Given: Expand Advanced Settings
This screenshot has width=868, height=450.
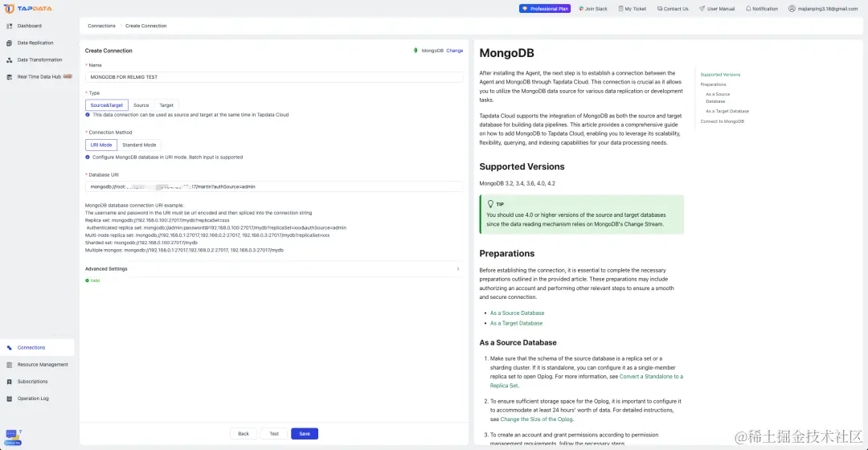Looking at the screenshot, I should [x=273, y=269].
